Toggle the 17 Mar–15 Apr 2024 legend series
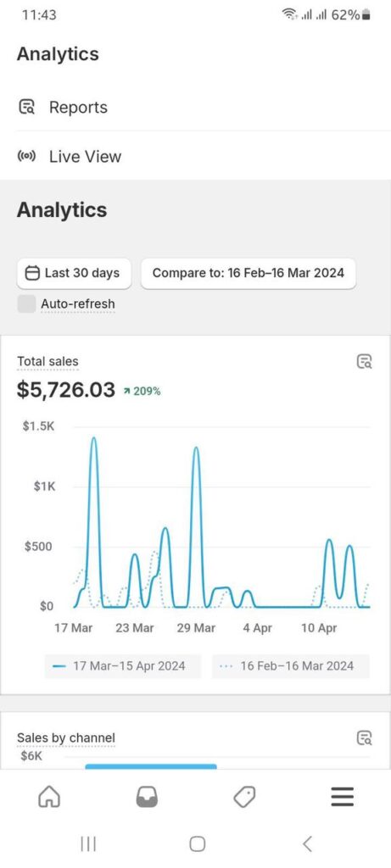 tap(118, 665)
